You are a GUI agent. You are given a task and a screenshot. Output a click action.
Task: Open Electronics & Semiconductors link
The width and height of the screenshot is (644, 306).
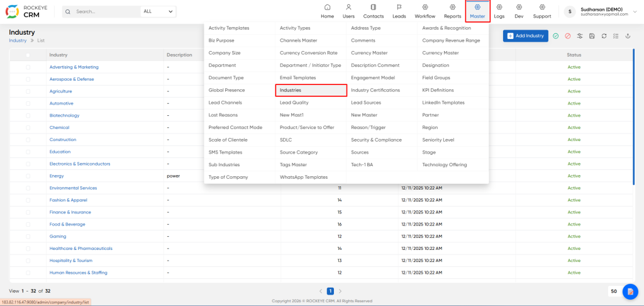point(80,164)
